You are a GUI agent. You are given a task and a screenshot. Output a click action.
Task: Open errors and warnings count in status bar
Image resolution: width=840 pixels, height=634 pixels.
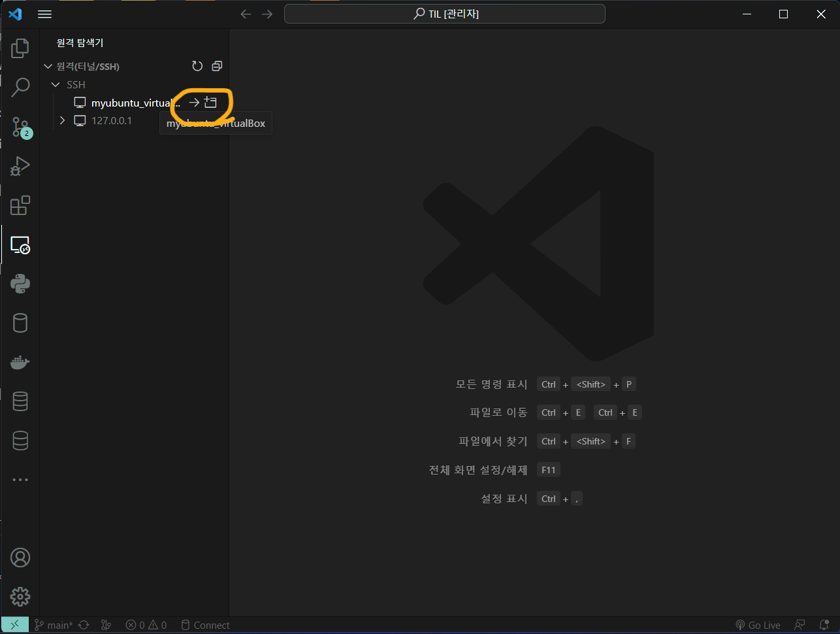click(x=146, y=625)
